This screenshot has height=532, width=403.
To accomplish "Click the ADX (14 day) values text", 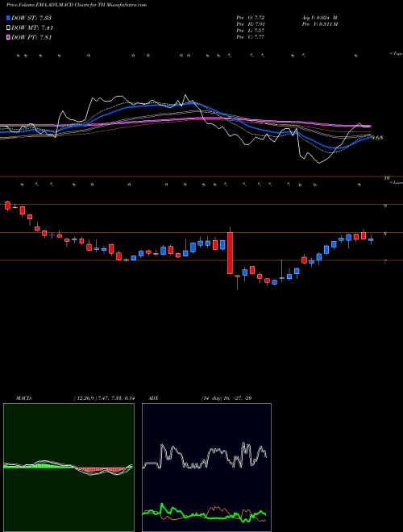I will click(226, 398).
